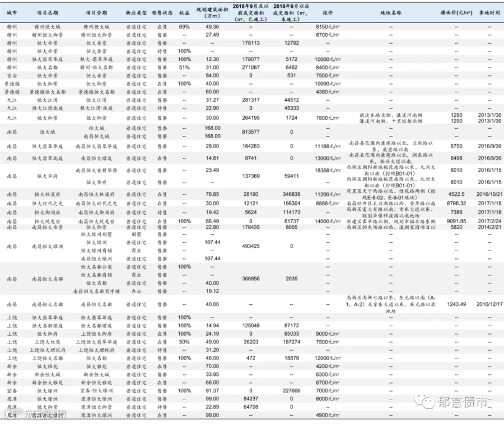Select the 14000元/㎡ price cell
The image size is (504, 424).
[328, 222]
